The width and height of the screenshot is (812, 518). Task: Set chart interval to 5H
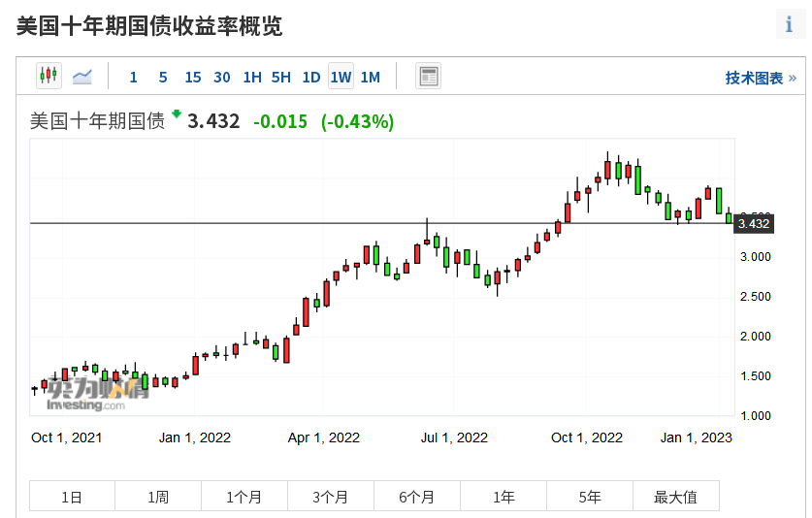tap(281, 78)
